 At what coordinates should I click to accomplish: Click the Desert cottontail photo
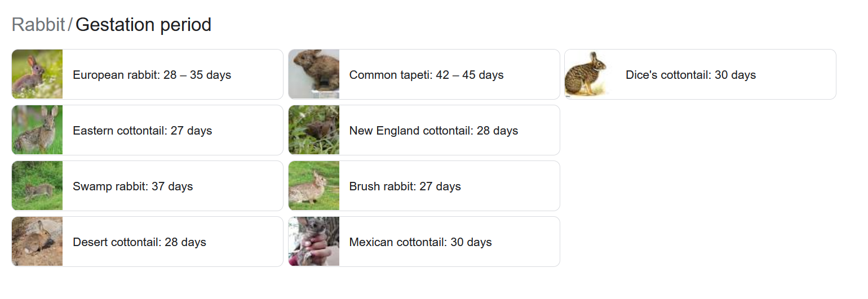[37, 242]
